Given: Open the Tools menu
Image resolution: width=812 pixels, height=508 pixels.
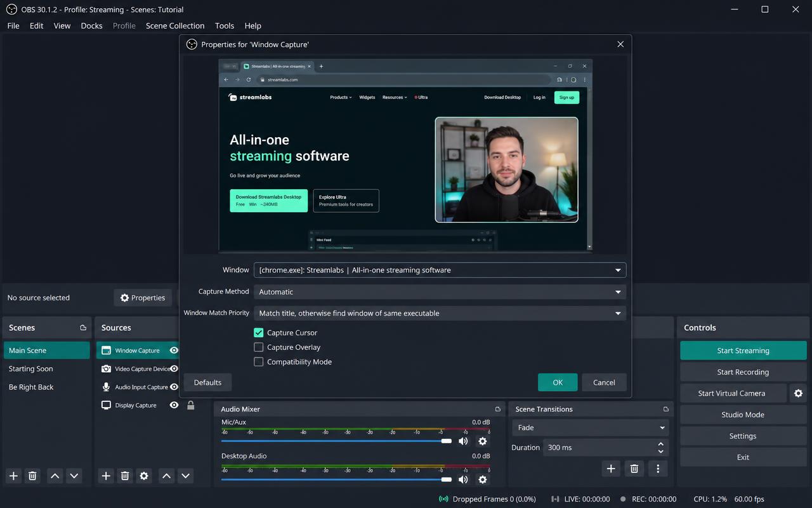Looking at the screenshot, I should [225, 26].
